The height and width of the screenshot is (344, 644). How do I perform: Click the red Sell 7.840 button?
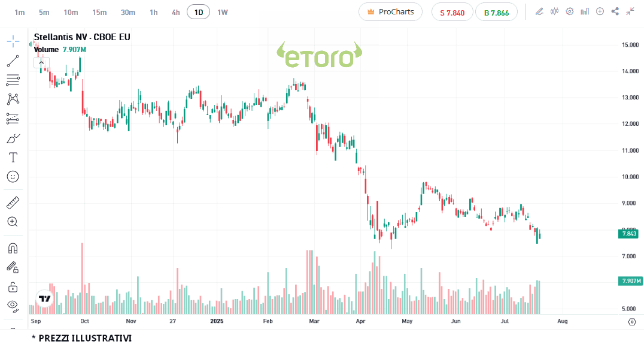(x=452, y=12)
